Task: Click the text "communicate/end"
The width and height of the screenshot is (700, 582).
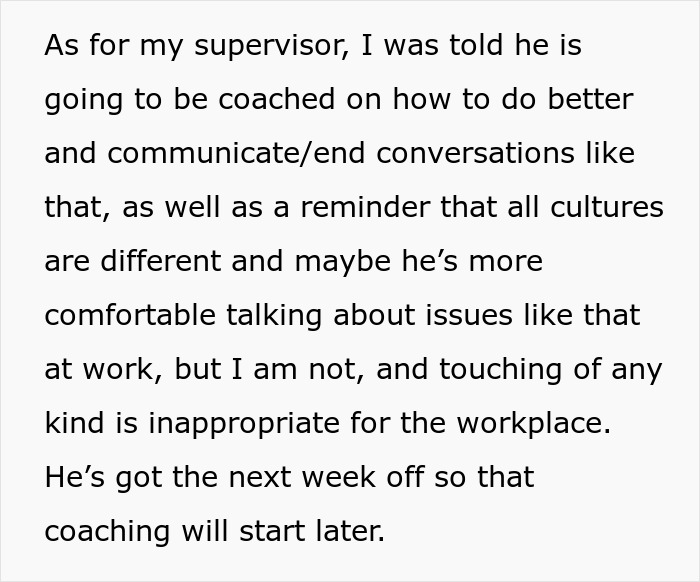Action: point(227,155)
